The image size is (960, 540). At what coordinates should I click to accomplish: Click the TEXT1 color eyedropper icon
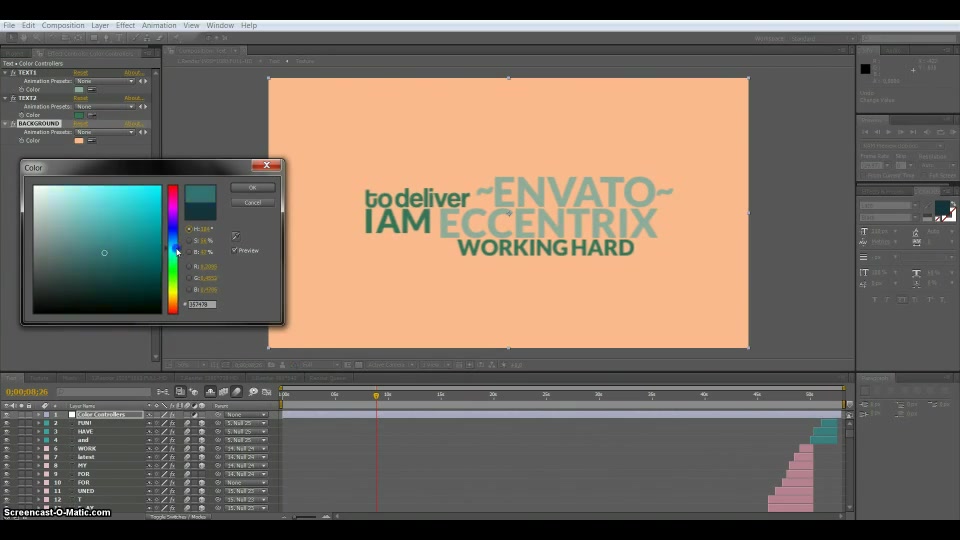(x=92, y=89)
